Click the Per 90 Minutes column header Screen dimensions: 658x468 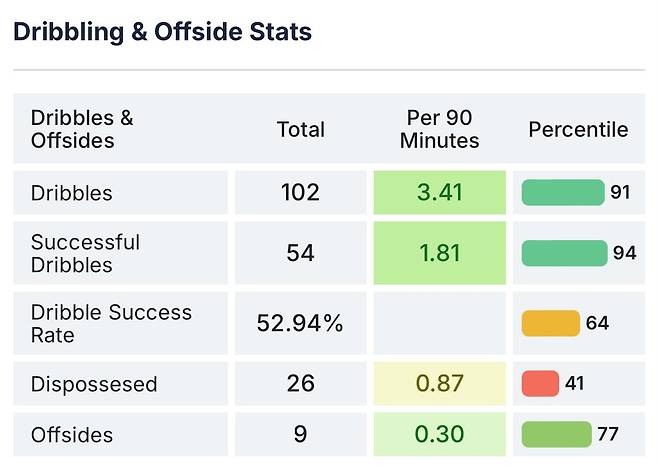[x=439, y=129]
